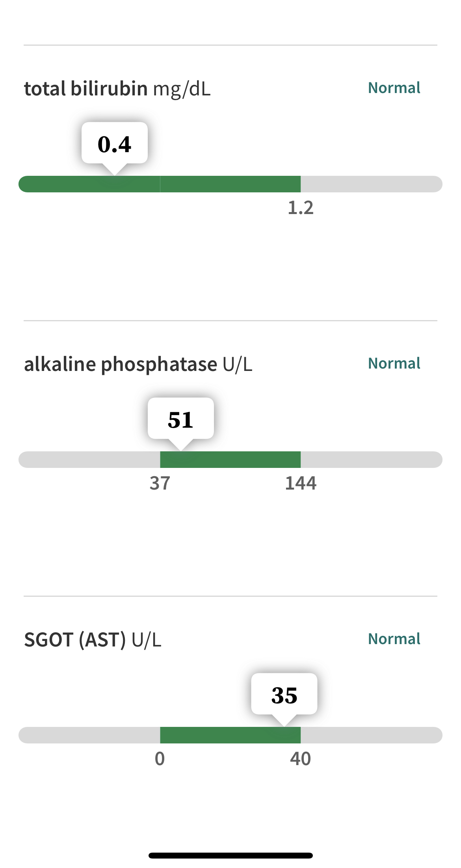Tap the 37 lower limit label
The height and width of the screenshot is (868, 461).
(x=160, y=483)
